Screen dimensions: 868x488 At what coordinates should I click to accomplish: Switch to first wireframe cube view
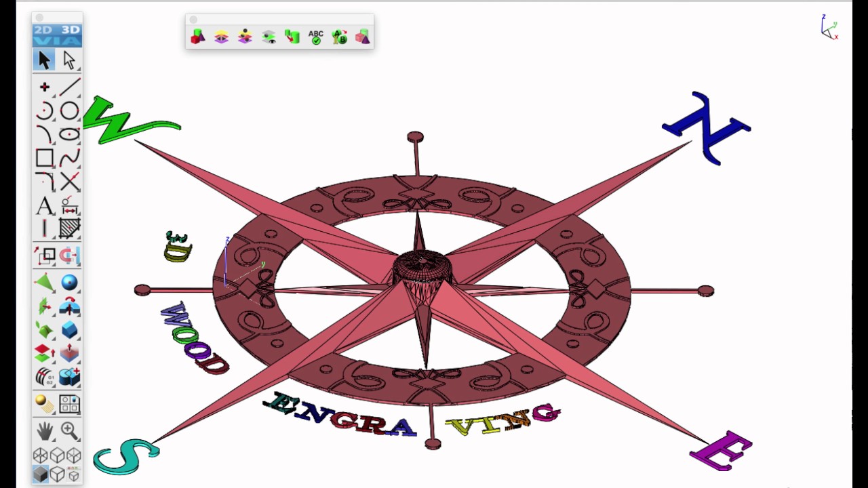[41, 455]
